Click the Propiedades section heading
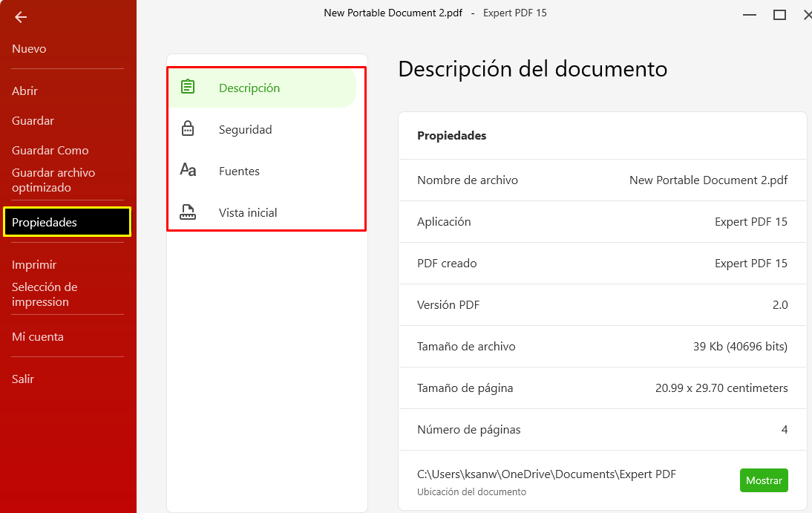812x513 pixels. (x=451, y=136)
